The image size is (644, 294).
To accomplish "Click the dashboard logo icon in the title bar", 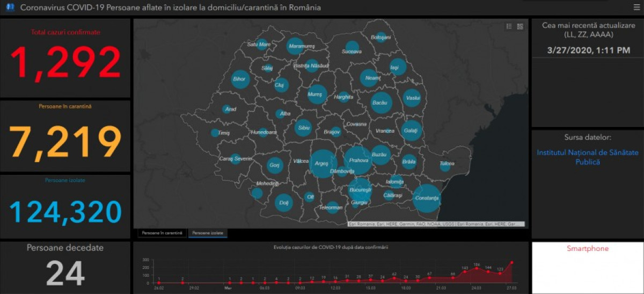I will click(10, 8).
